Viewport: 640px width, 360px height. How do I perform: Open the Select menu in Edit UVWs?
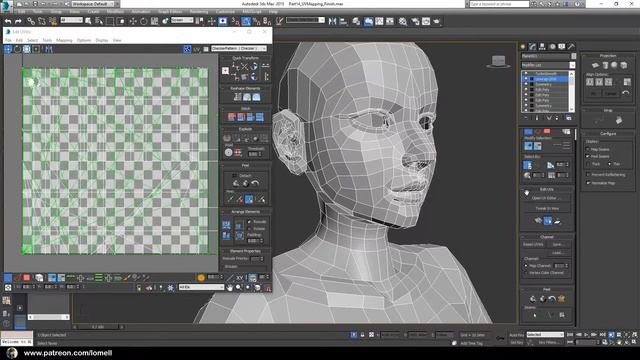[x=32, y=40]
